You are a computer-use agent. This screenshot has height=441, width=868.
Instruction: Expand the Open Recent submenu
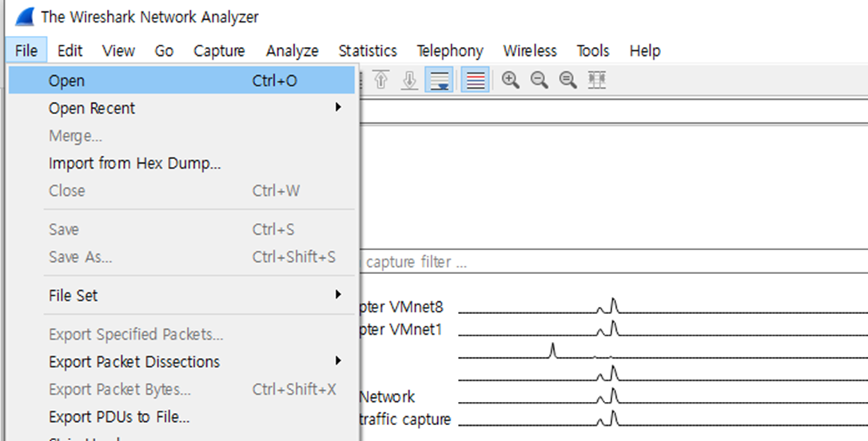[181, 108]
